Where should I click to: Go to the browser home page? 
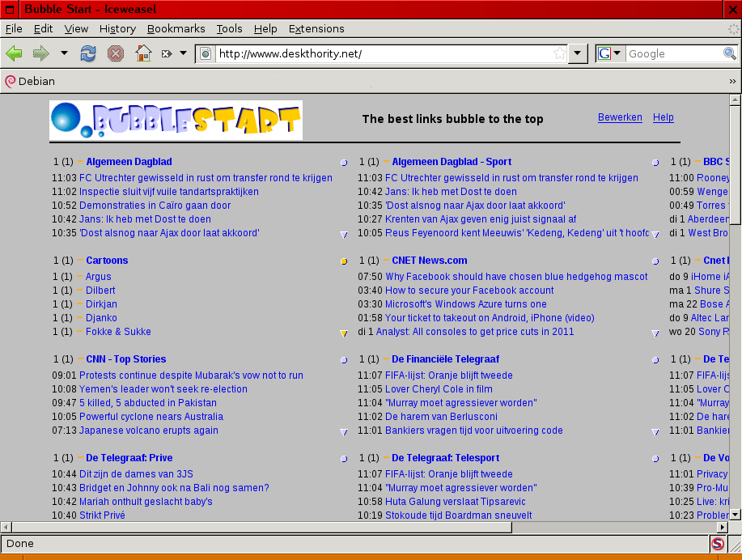click(x=142, y=53)
